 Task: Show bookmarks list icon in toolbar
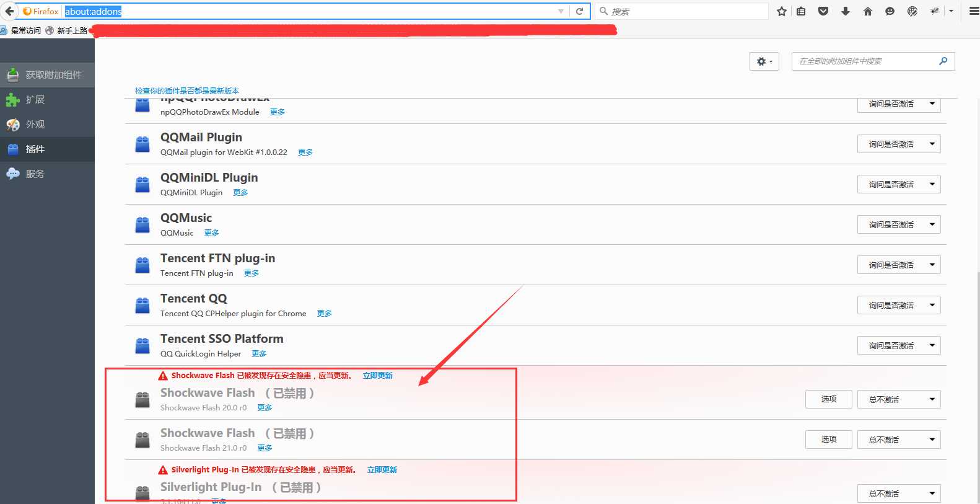tap(802, 11)
